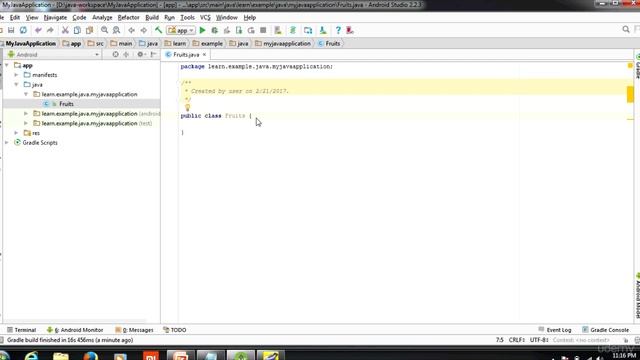Open project panel settings gear
Image resolution: width=640 pixels, height=360 pixels.
pyautogui.click(x=141, y=54)
